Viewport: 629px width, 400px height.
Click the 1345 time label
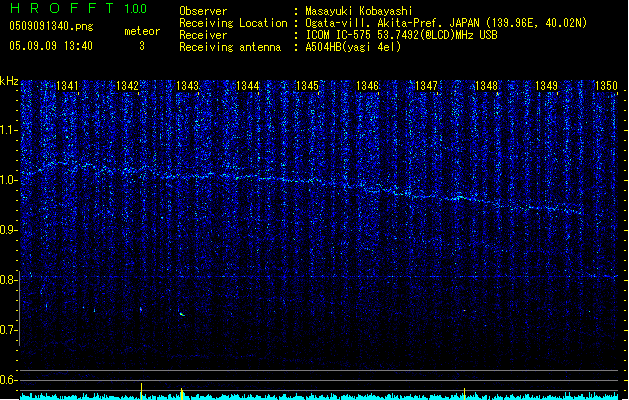pyautogui.click(x=307, y=87)
